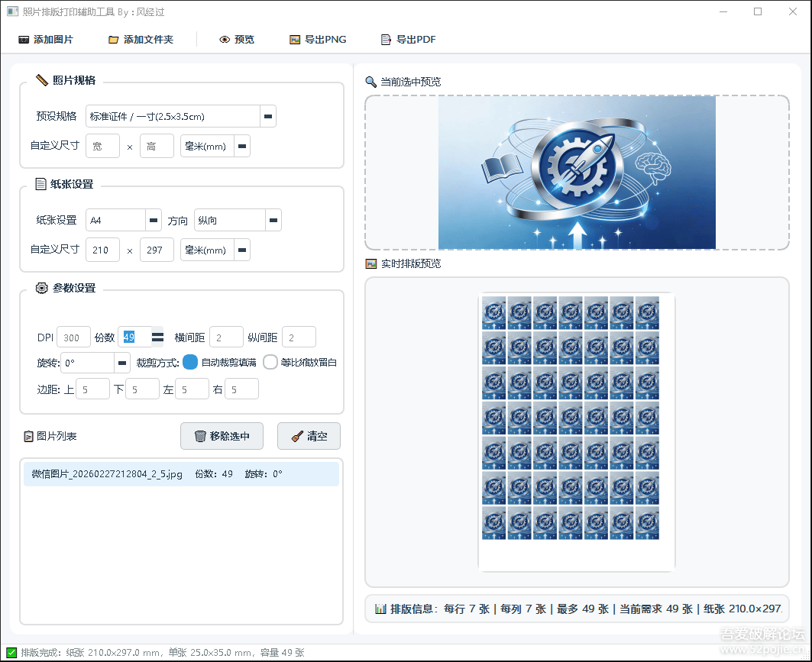Screen dimensions: 812x662
Task: Click the 预览 eye icon
Action: point(225,40)
